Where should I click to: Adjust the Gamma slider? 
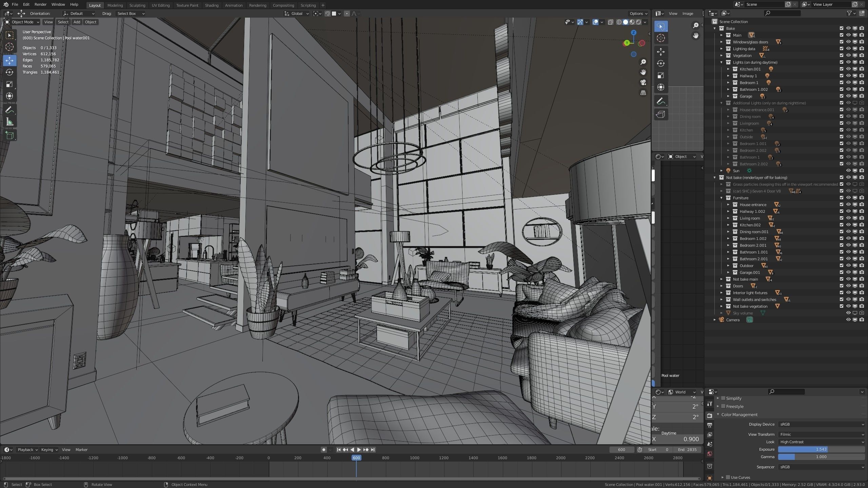pos(822,457)
